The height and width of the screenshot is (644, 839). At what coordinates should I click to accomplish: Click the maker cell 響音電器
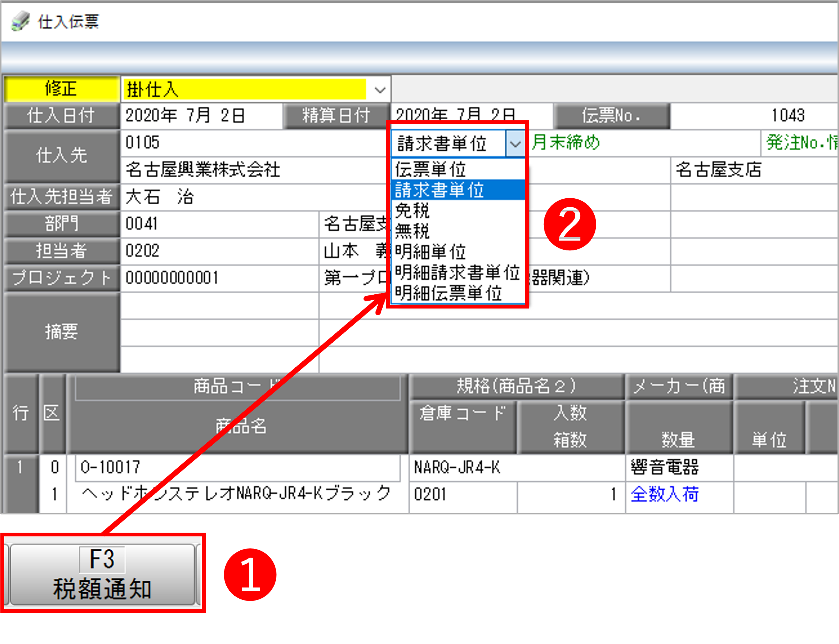[679, 467]
